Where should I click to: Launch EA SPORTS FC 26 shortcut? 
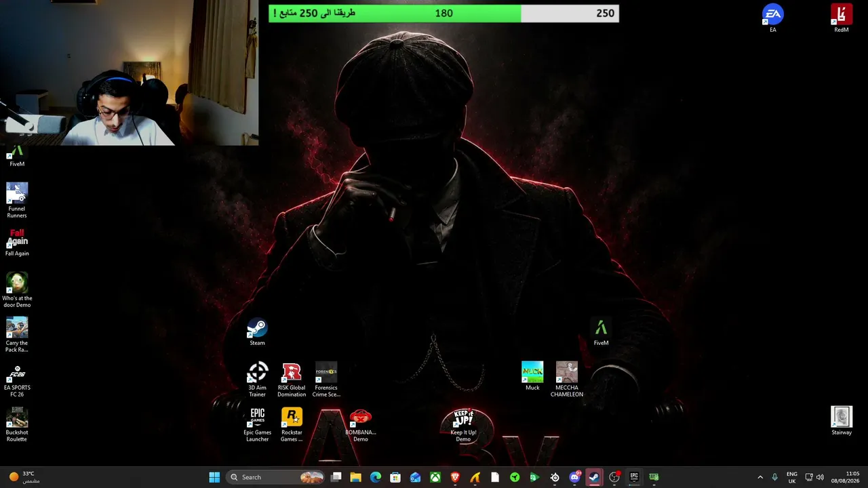click(17, 380)
